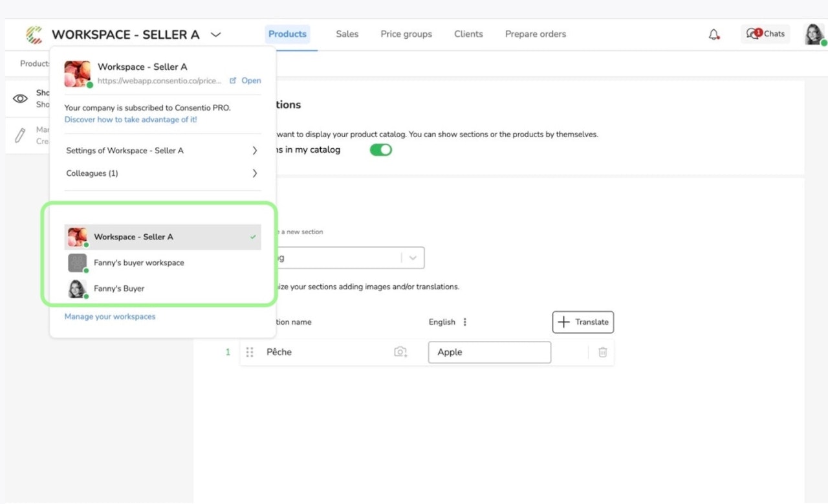Screen dimensions: 828x504
Task: Open the new section combo box dropdown
Action: pos(413,257)
